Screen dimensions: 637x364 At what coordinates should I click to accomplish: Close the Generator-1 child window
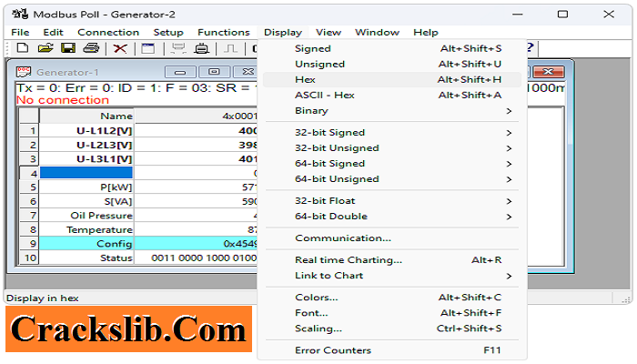246,72
